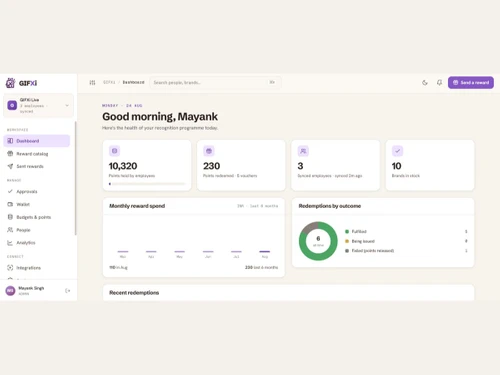Click the Good morning, Mayank heading
Viewport: 500px width, 375px height.
click(x=160, y=117)
